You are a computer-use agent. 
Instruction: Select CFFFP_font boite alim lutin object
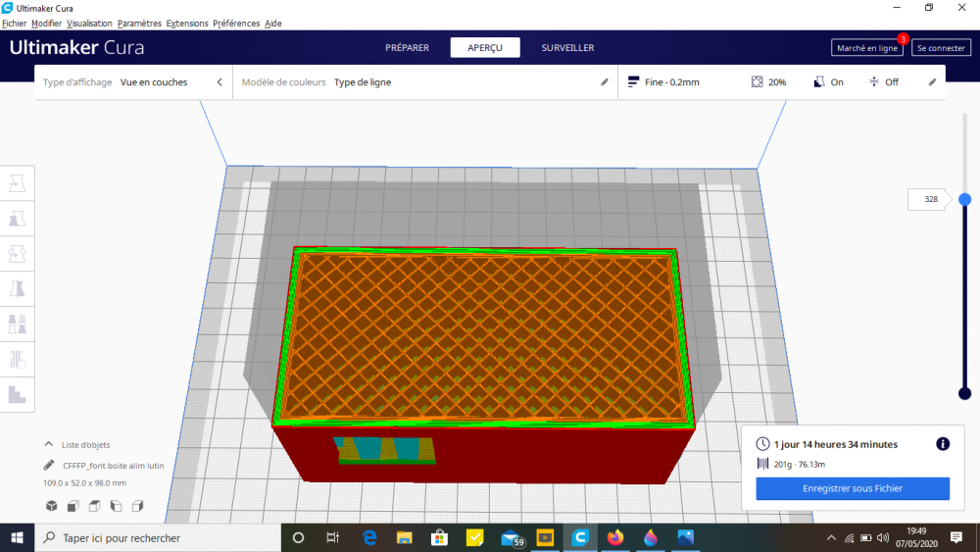coord(113,465)
